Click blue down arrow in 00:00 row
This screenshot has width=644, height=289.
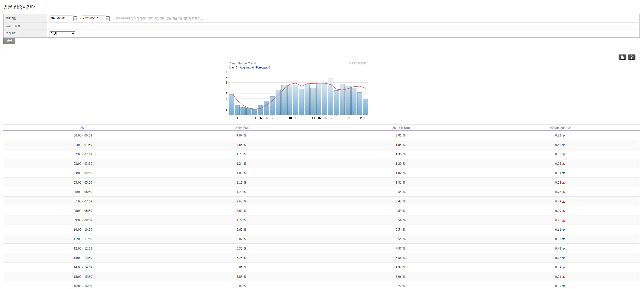[x=564, y=136]
